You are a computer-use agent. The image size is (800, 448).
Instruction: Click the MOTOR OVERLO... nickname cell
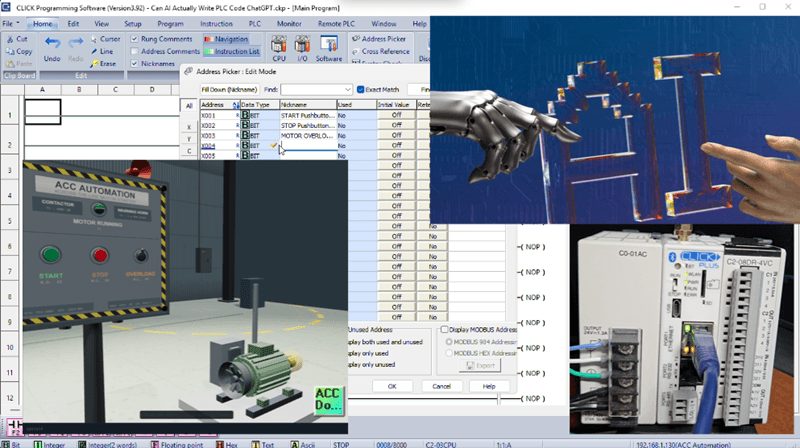coord(308,136)
